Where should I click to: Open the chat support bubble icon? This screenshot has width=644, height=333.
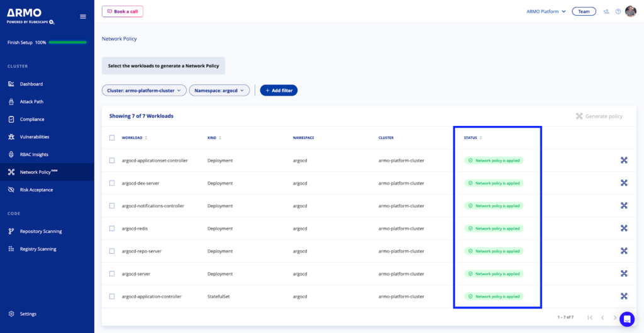tap(627, 319)
